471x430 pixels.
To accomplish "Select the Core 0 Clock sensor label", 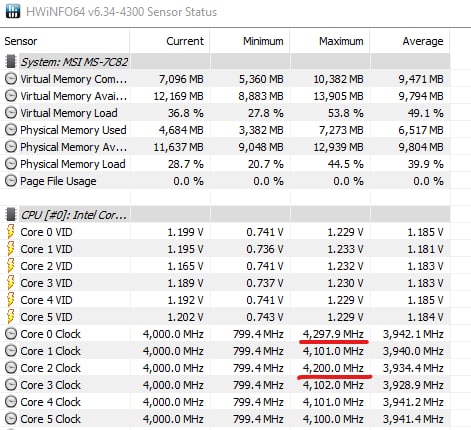I will point(50,334).
